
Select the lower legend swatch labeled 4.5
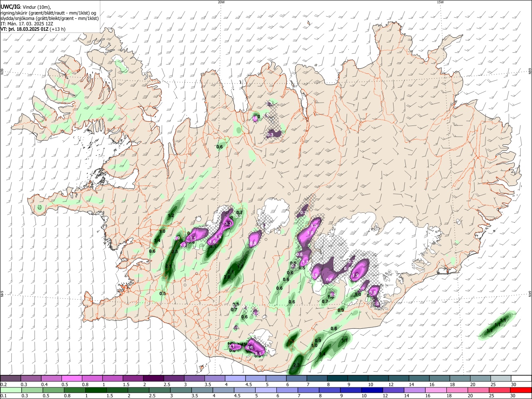click(x=244, y=390)
